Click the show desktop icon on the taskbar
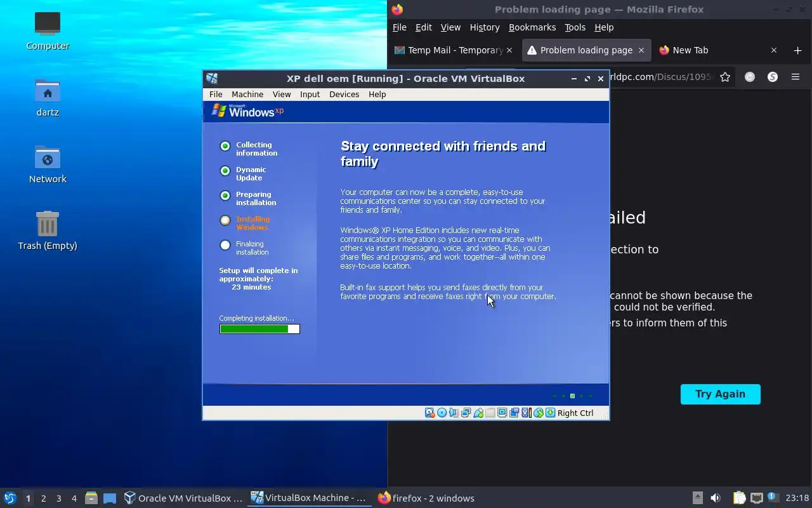The image size is (812, 508). click(110, 498)
